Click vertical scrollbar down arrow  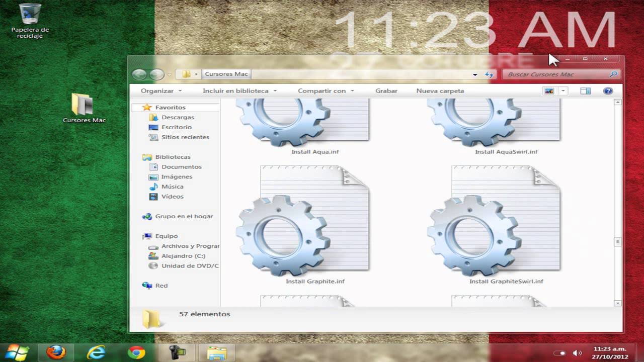[618, 303]
